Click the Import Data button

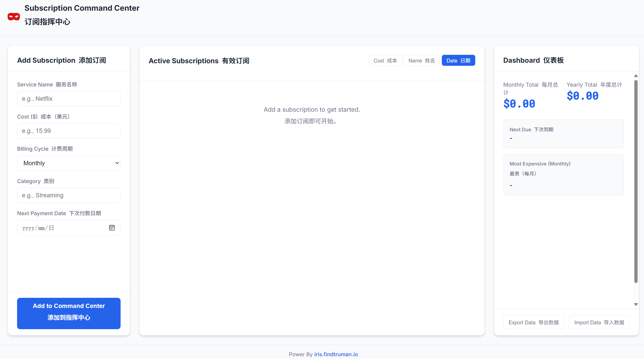[599, 322]
